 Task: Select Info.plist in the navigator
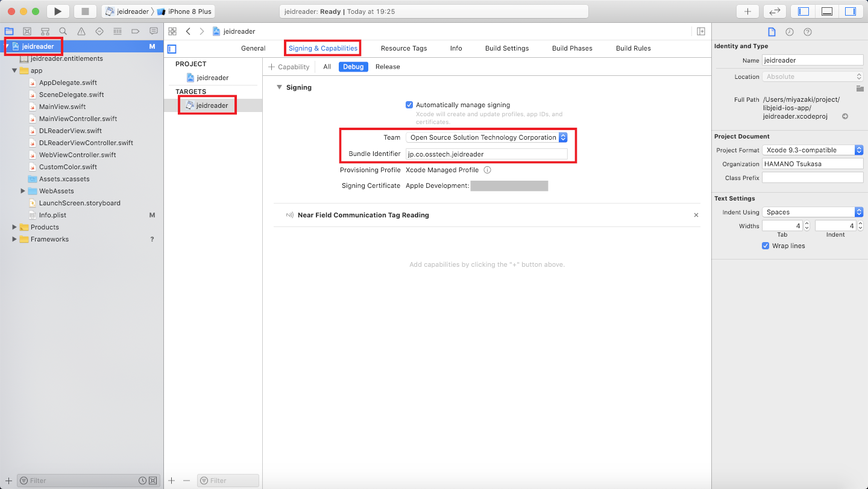[52, 215]
